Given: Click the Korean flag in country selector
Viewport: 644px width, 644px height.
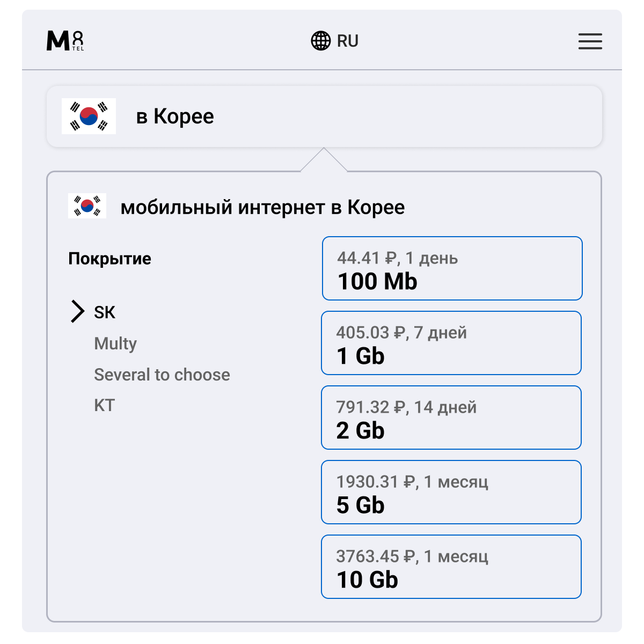Looking at the screenshot, I should click(89, 116).
